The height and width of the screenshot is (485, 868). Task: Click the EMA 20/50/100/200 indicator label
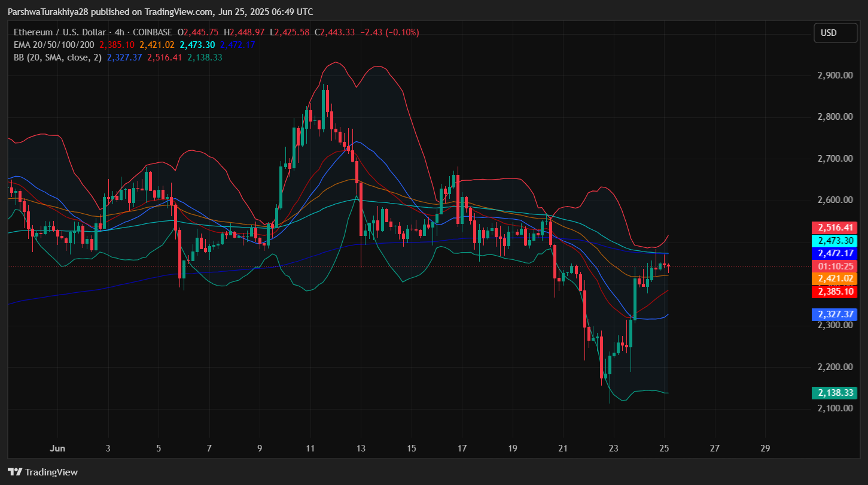tap(54, 45)
